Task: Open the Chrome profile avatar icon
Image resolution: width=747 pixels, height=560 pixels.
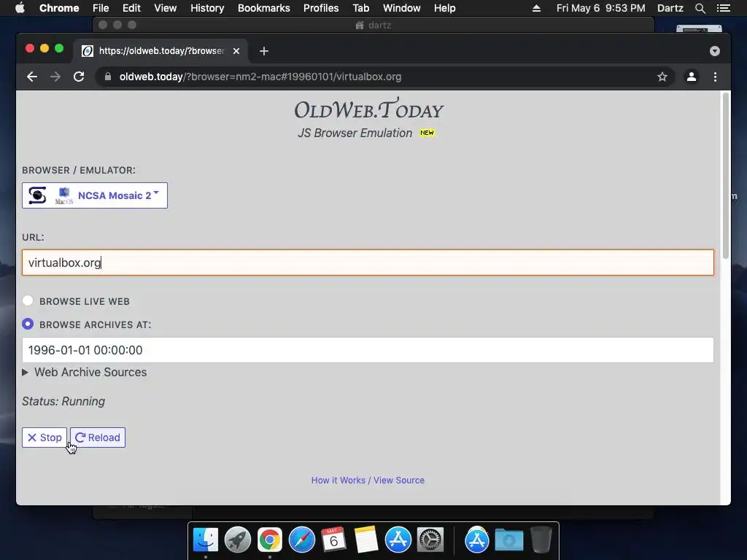Action: pyautogui.click(x=692, y=77)
